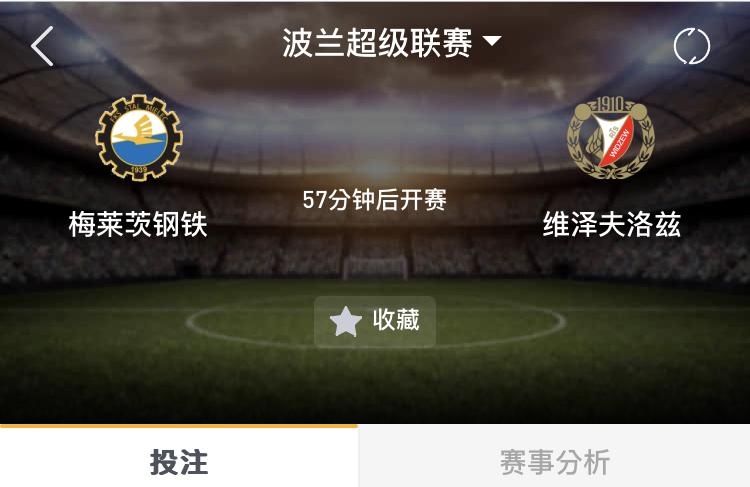Screen dimensions: 750x487
Task: Tap the back arrow icon
Action: [x=42, y=46]
